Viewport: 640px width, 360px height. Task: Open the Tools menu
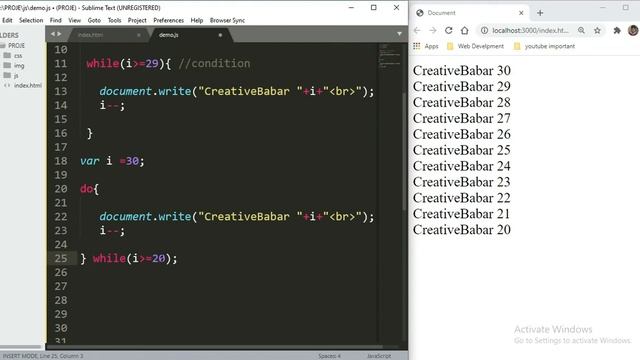pyautogui.click(x=114, y=20)
